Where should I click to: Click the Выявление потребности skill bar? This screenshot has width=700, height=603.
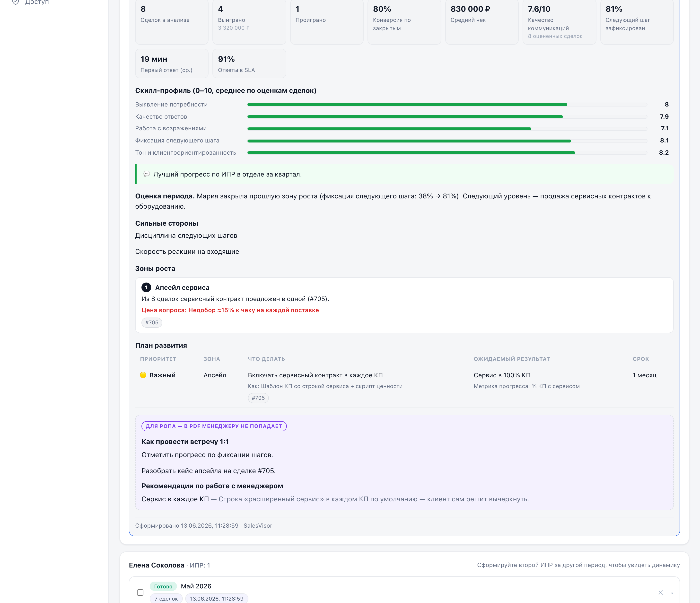(447, 105)
